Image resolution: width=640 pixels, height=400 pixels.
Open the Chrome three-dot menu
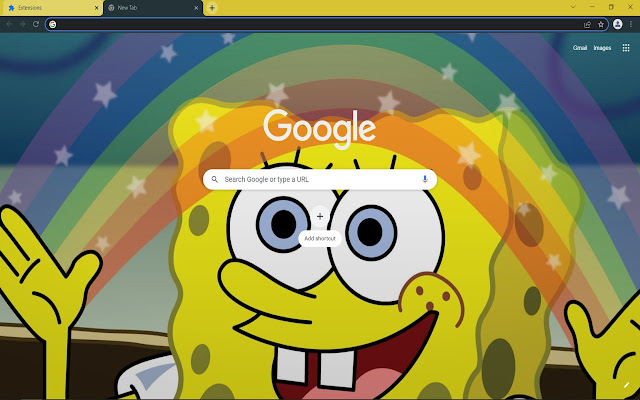[x=631, y=24]
